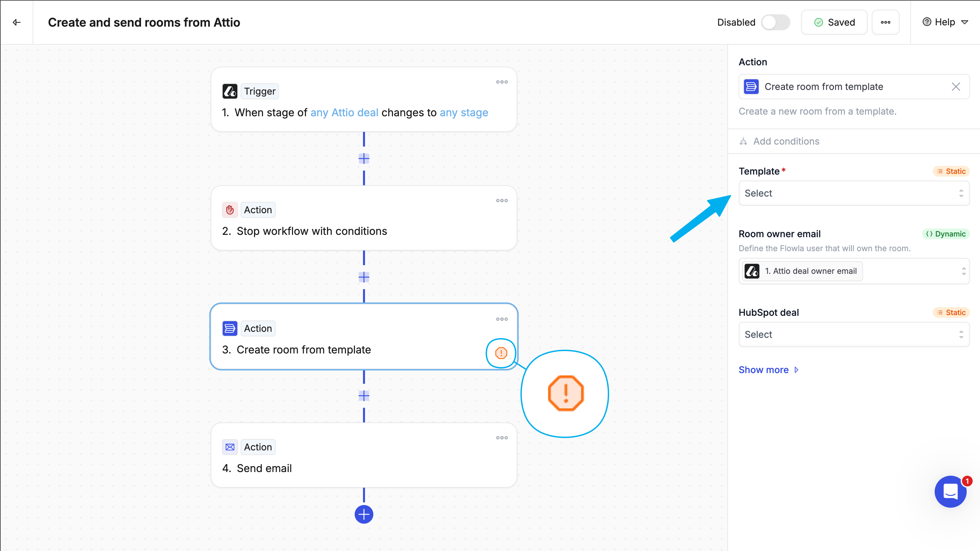Expand Room owner email value dropdown

pos(963,271)
